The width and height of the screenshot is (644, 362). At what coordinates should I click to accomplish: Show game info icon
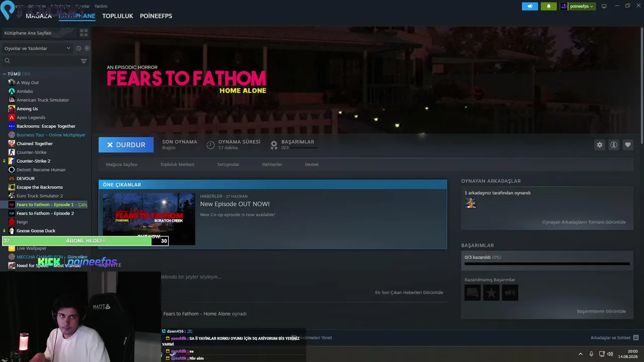pos(613,145)
